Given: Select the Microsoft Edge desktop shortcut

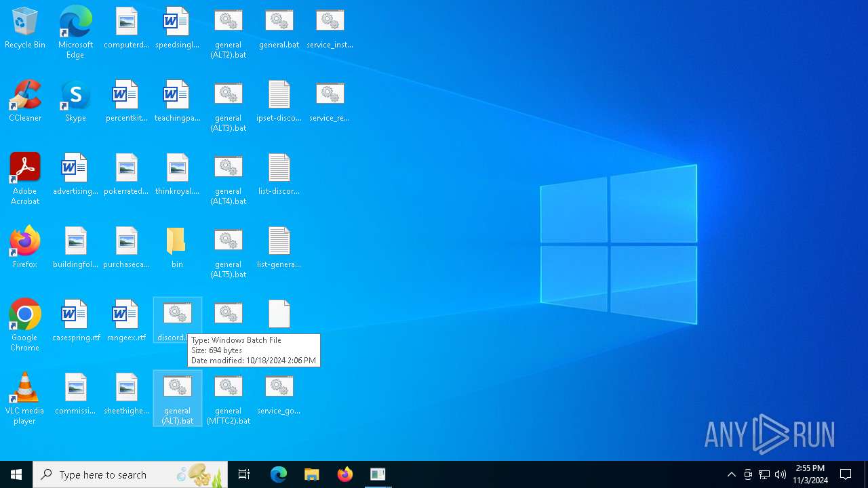Looking at the screenshot, I should [75, 33].
